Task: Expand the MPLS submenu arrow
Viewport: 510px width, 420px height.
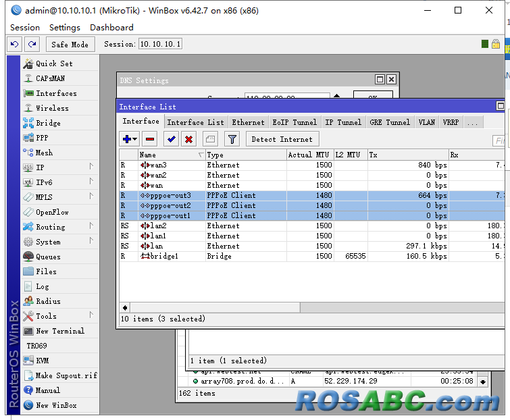Action: pos(91,196)
